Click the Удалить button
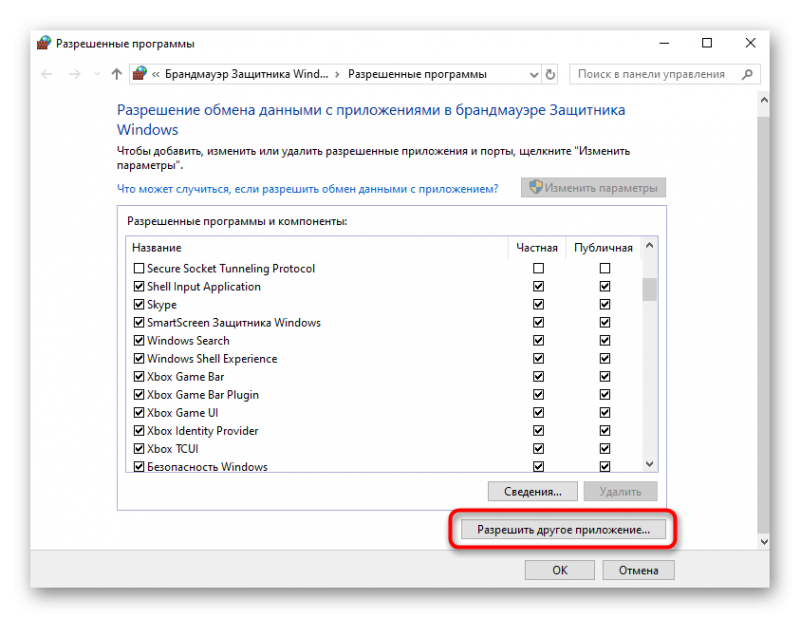The height and width of the screenshot is (618, 800). coord(620,491)
